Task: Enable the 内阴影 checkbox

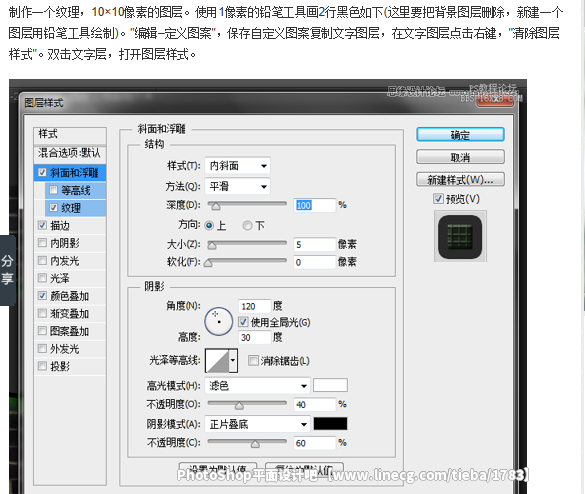Action: tap(43, 243)
